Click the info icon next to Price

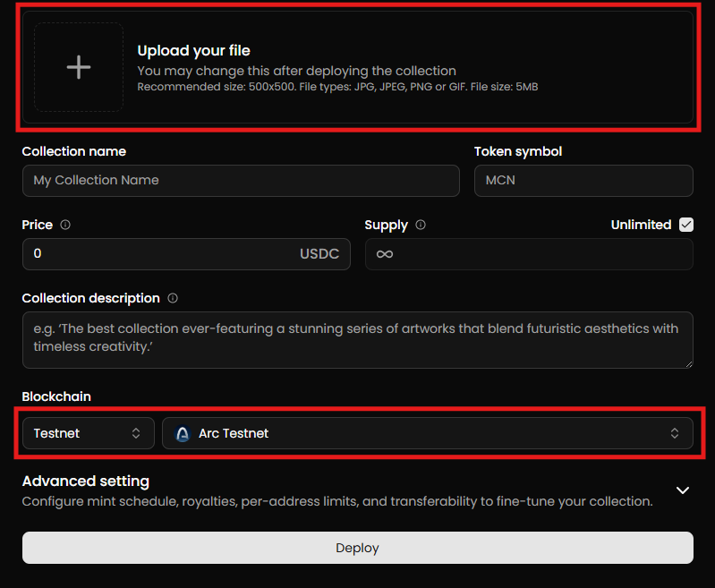(x=65, y=225)
